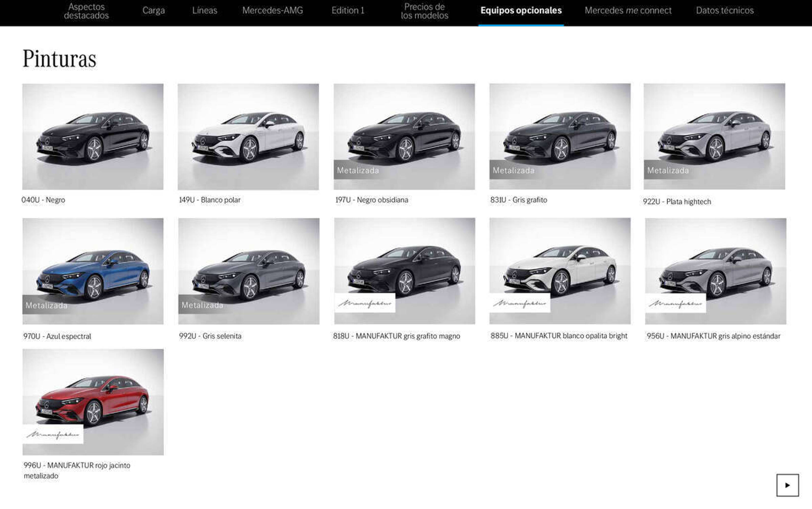The height and width of the screenshot is (509, 812).
Task: Choose the Azul espectral blue car
Action: point(93,271)
